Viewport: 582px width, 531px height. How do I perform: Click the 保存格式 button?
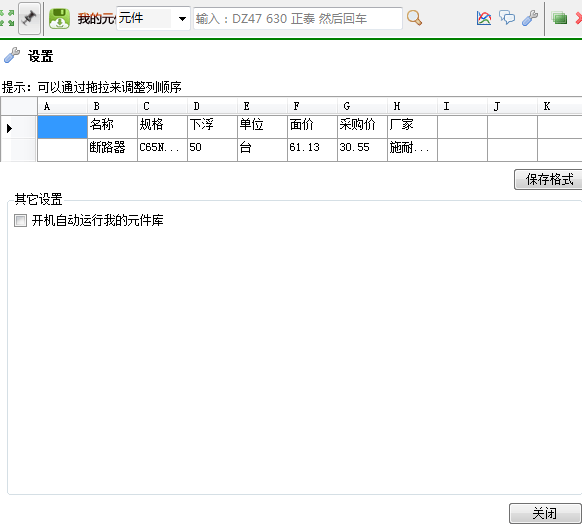coord(548,180)
